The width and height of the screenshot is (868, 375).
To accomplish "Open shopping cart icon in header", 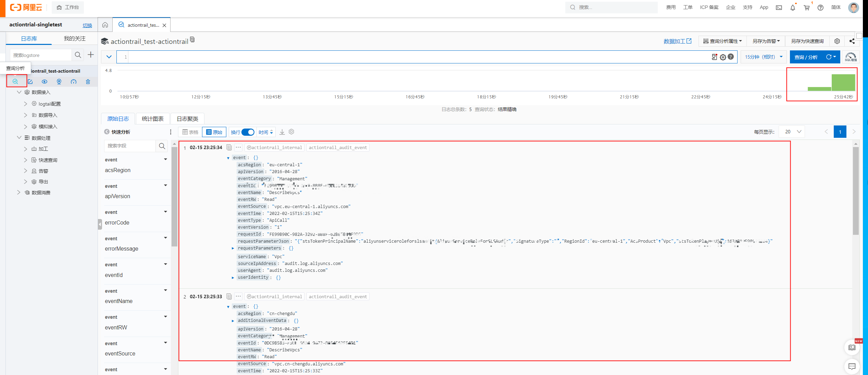I will 807,7.
